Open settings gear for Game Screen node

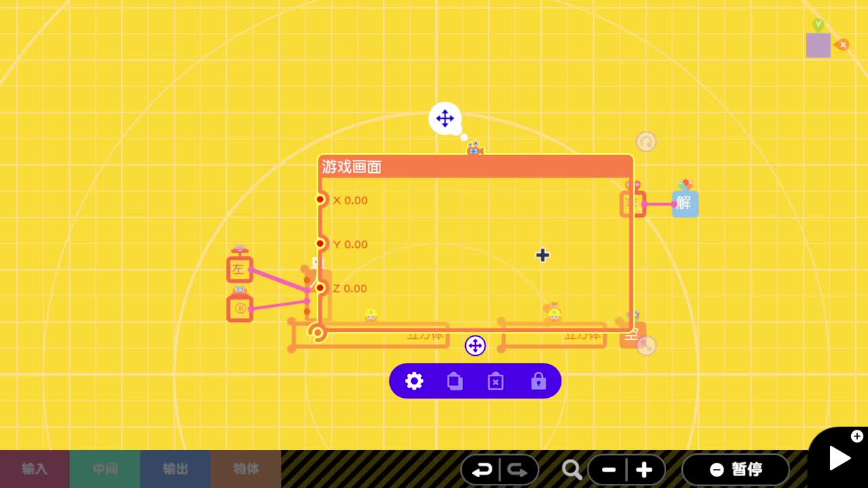point(414,381)
